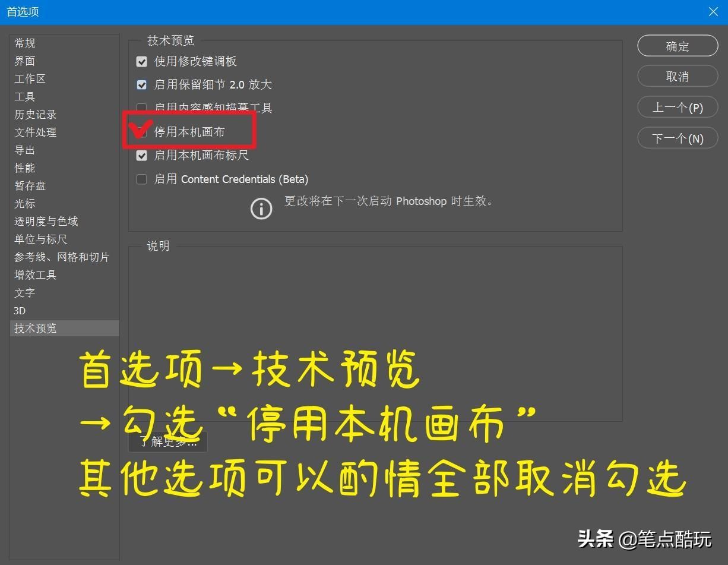Check the 使用修改键调板 checkbox
Image resolution: width=728 pixels, height=565 pixels.
tap(141, 61)
